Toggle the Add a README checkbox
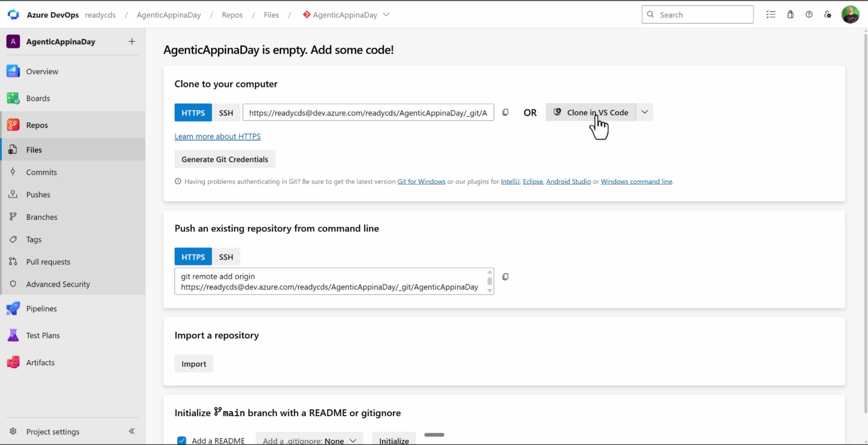The image size is (868, 445). (182, 440)
